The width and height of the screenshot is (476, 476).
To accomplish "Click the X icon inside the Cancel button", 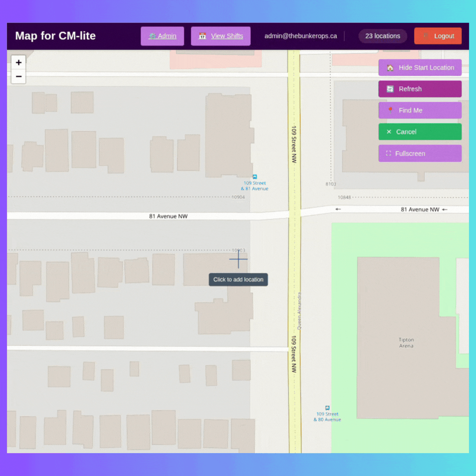I will (x=389, y=131).
